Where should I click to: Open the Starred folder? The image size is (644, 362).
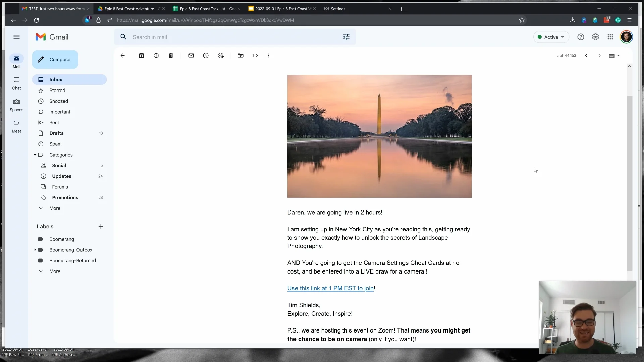coord(69,90)
